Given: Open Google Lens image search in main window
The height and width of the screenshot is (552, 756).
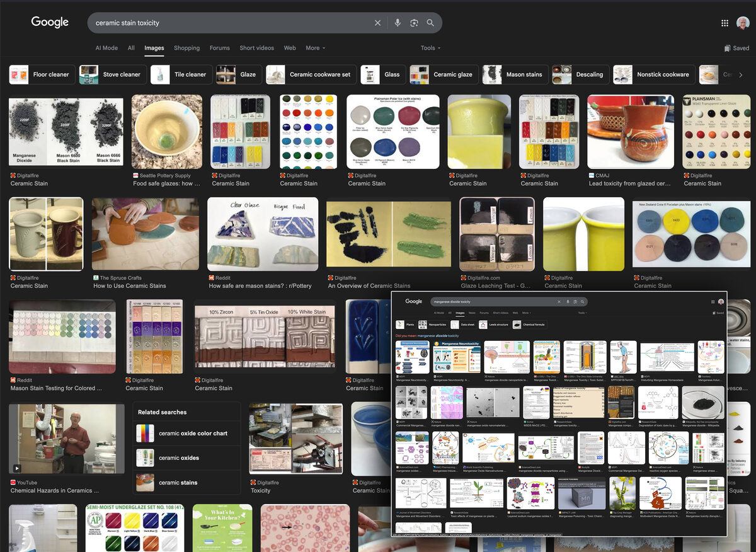Looking at the screenshot, I should pyautogui.click(x=414, y=23).
